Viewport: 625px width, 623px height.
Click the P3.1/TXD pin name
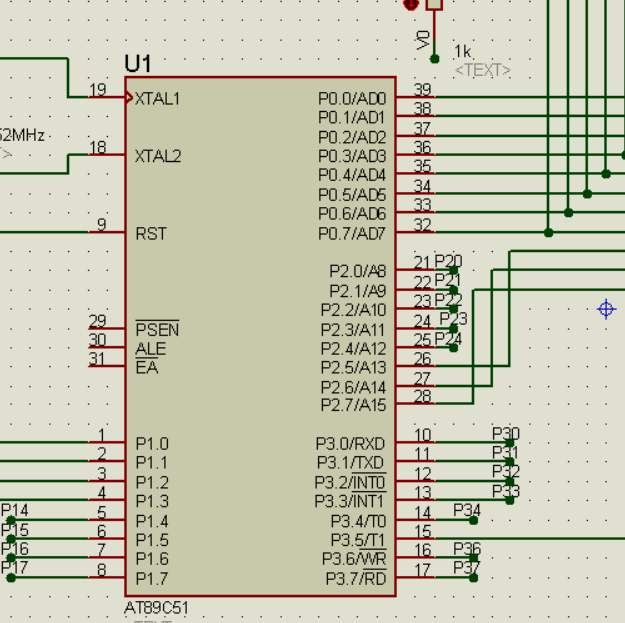point(350,462)
